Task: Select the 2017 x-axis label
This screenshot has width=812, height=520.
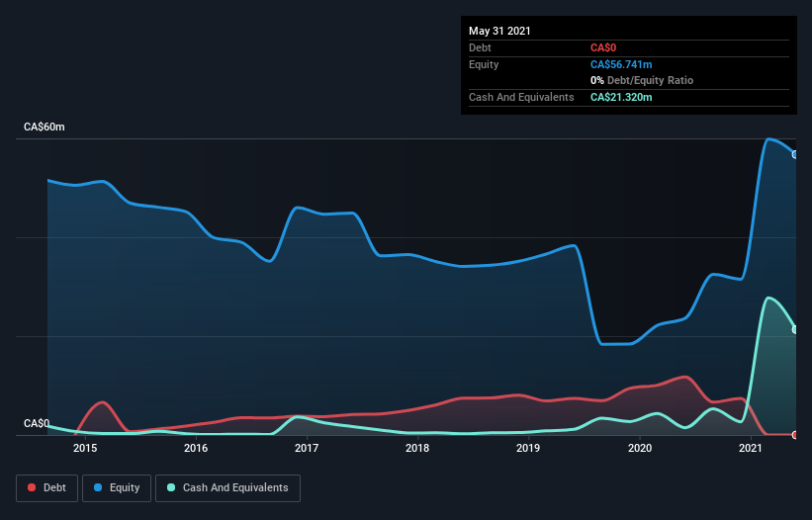Action: [307, 448]
